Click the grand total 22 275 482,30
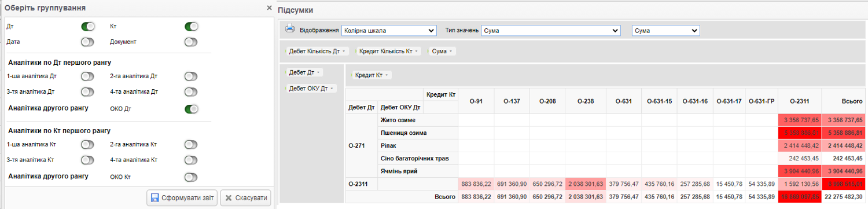868x209 pixels. 844,197
